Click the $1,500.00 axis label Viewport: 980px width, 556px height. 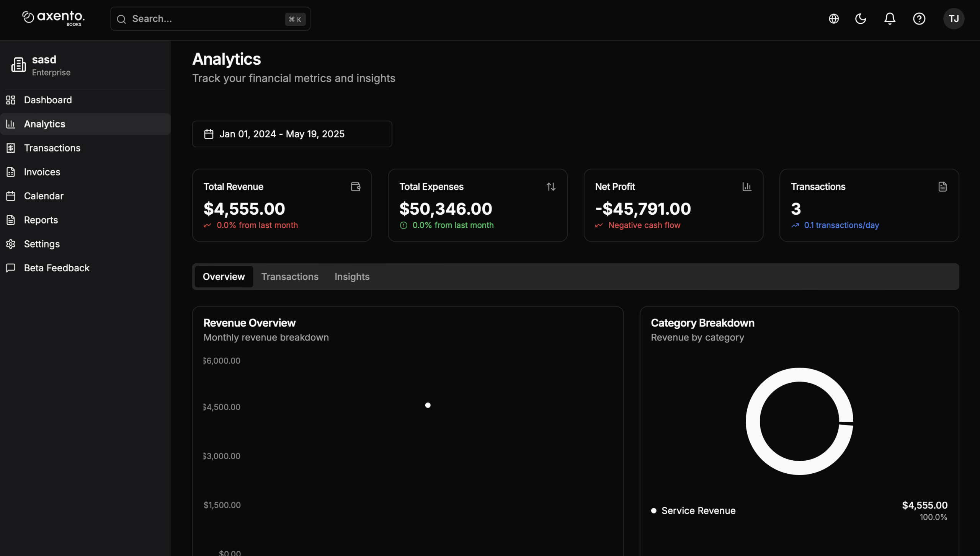pos(222,505)
